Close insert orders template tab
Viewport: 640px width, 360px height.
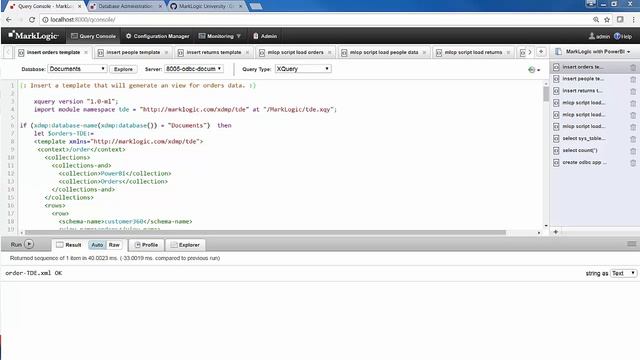click(x=86, y=53)
